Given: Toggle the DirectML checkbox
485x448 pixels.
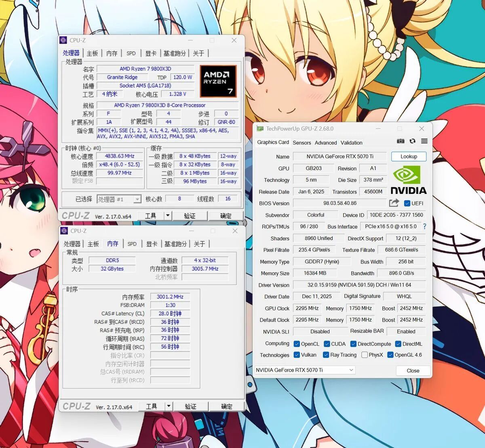Looking at the screenshot, I should tap(398, 344).
